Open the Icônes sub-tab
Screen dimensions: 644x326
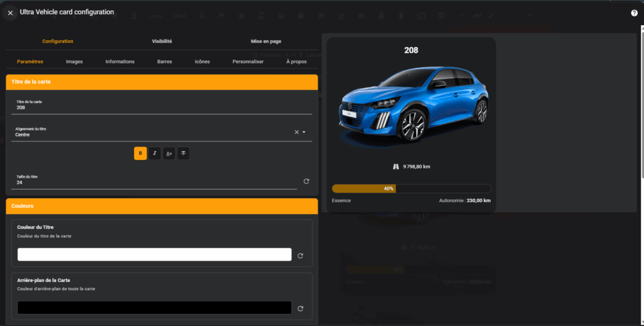[202, 62]
